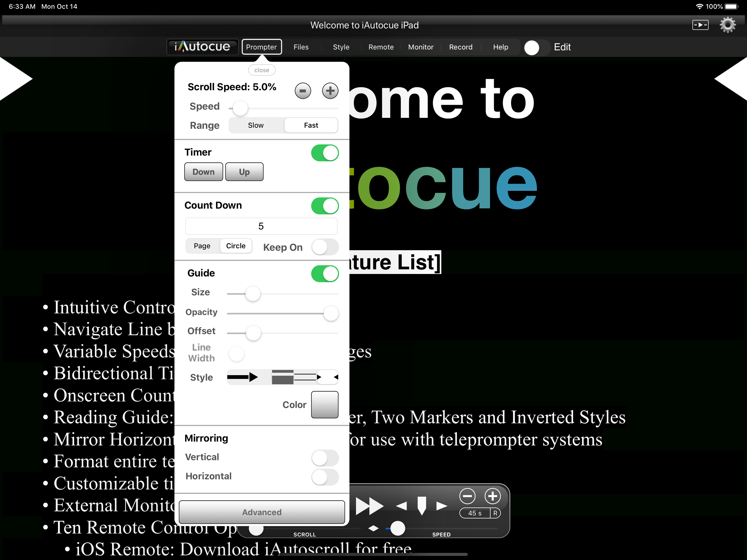Image resolution: width=747 pixels, height=560 pixels.
Task: Set the timer to count Up
Action: point(244,171)
